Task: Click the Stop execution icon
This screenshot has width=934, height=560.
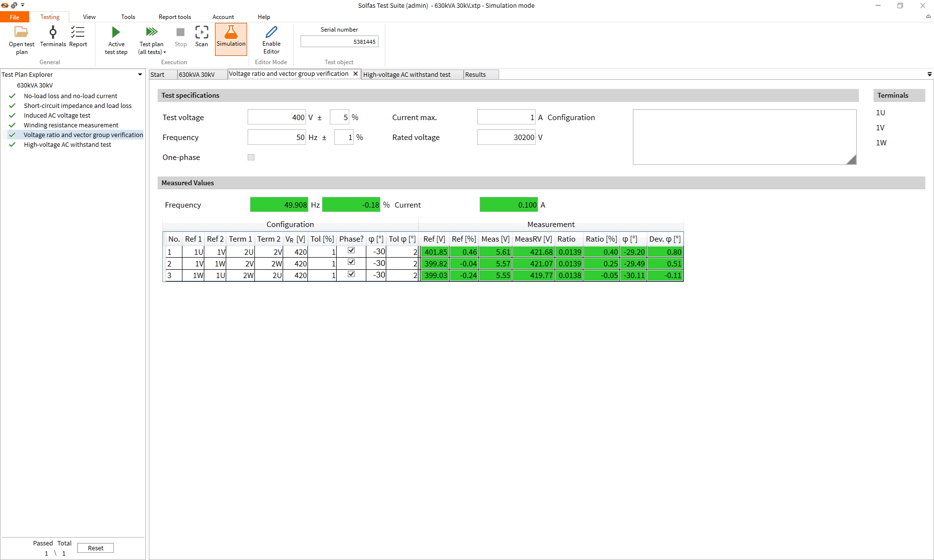Action: coord(180,33)
